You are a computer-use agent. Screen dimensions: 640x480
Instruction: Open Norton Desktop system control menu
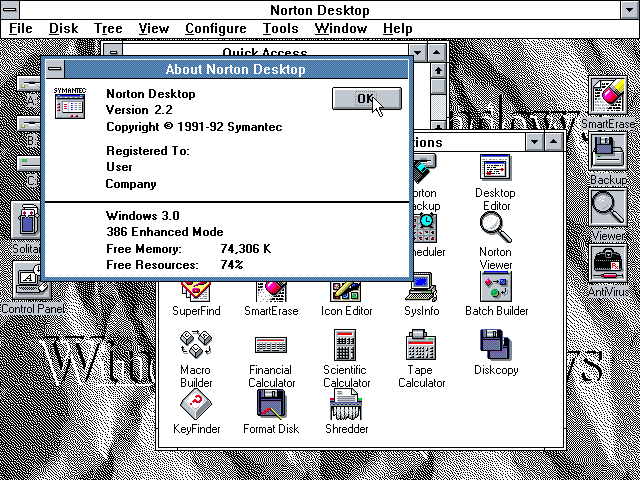point(10,10)
